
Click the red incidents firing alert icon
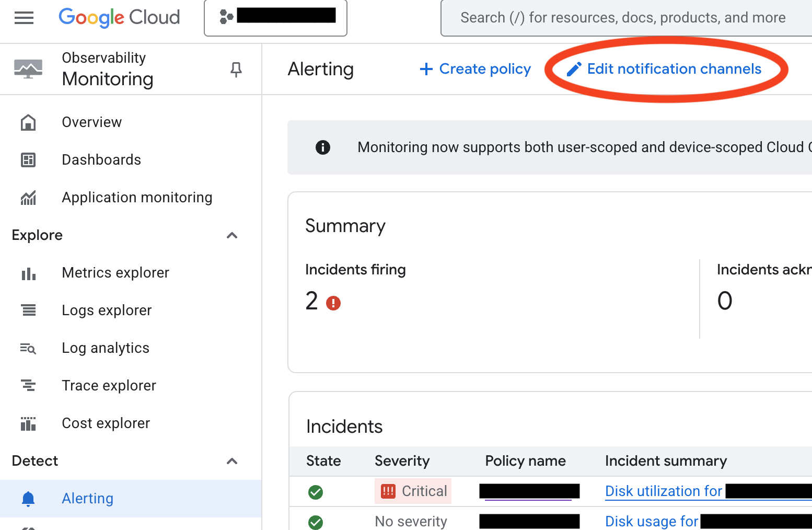tap(333, 303)
